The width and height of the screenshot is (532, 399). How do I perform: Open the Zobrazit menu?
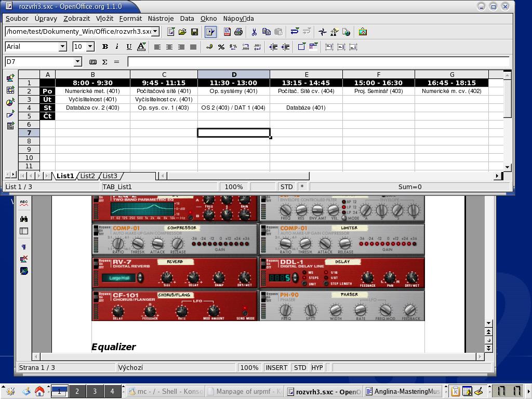tap(77, 19)
